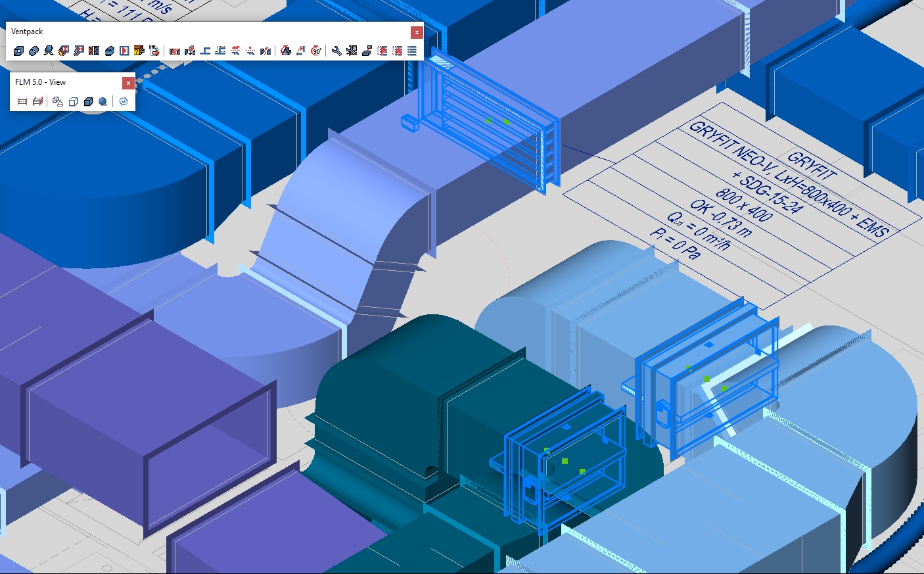Click the list icon at Ventpack toolbar end
Image resolution: width=924 pixels, height=574 pixels.
click(412, 51)
